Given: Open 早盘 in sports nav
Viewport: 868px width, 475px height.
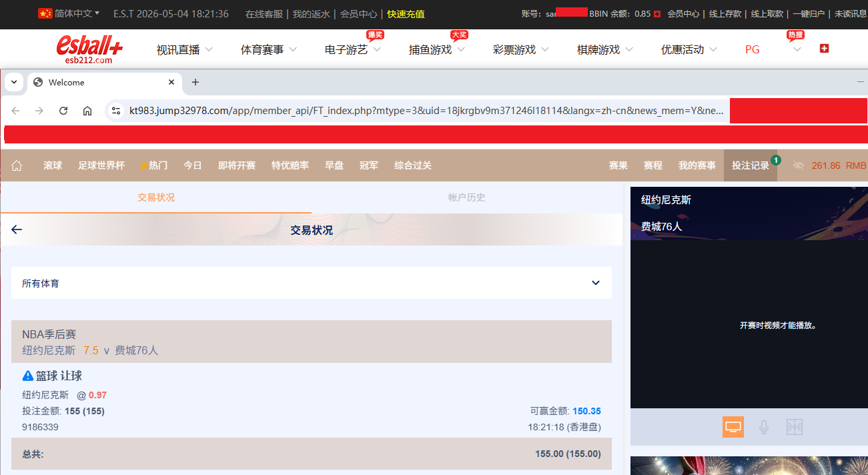Looking at the screenshot, I should (334, 165).
